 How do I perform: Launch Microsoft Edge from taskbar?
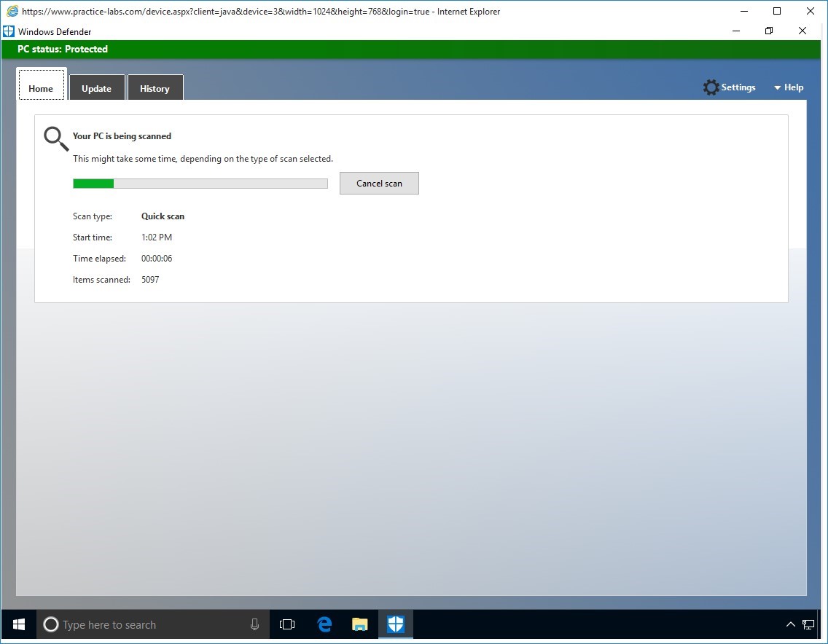tap(324, 624)
